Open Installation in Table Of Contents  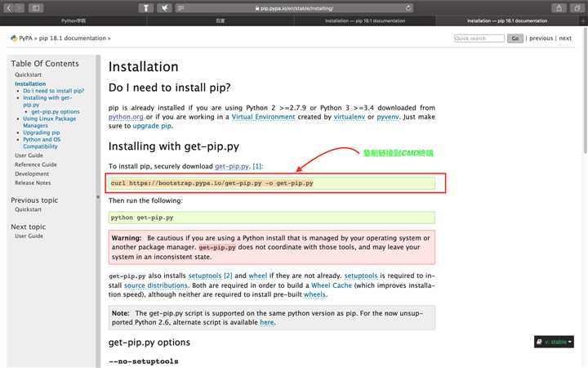(x=30, y=83)
